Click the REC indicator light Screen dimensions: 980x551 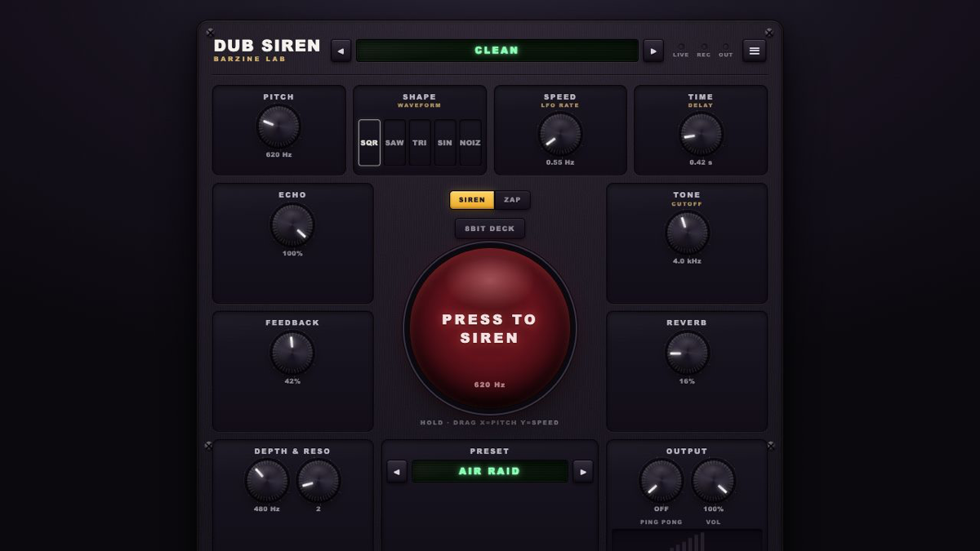point(703,47)
